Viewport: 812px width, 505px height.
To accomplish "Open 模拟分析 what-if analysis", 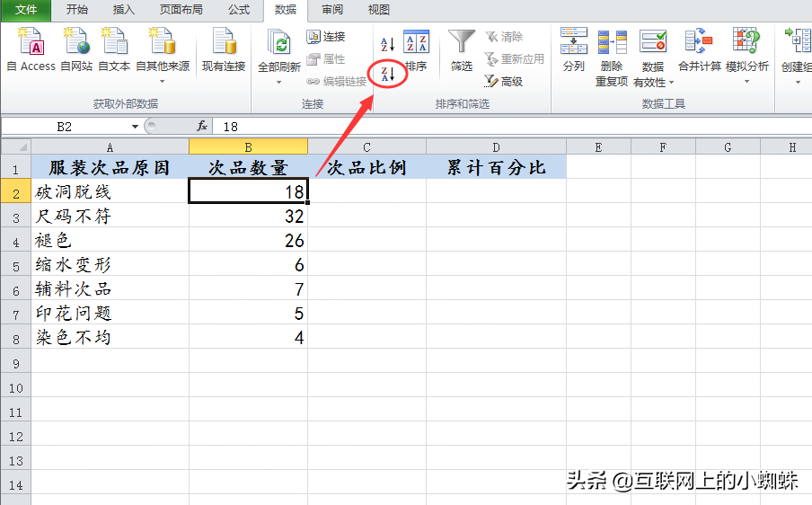I will point(746,56).
